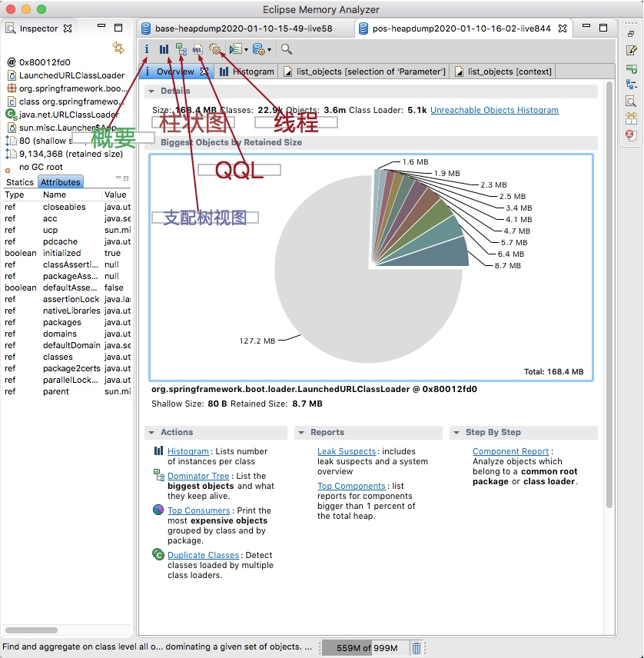Select the Attributes tab in Inspector

61,182
